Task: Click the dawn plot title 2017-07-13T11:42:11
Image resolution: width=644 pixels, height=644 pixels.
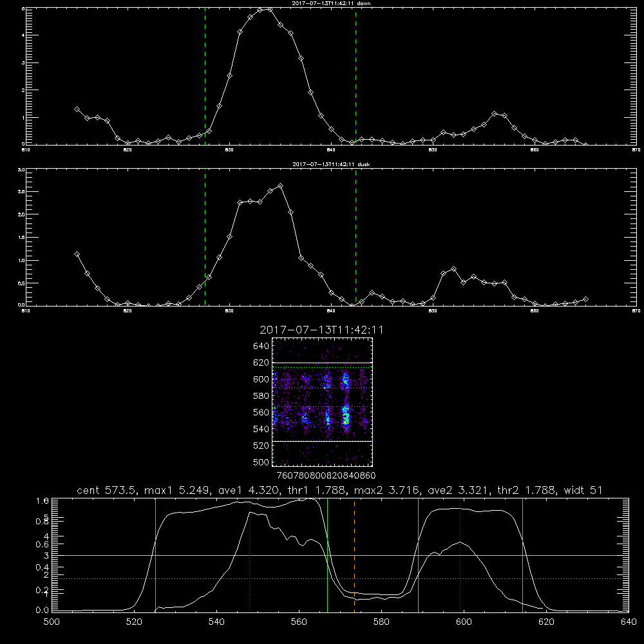Action: [331, 3]
